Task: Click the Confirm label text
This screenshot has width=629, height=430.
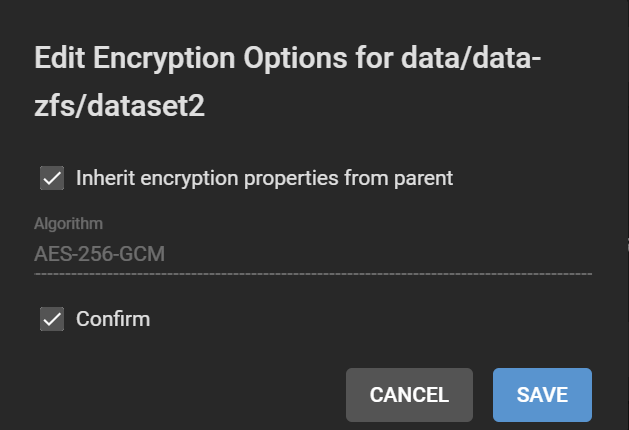Action: pyautogui.click(x=113, y=320)
